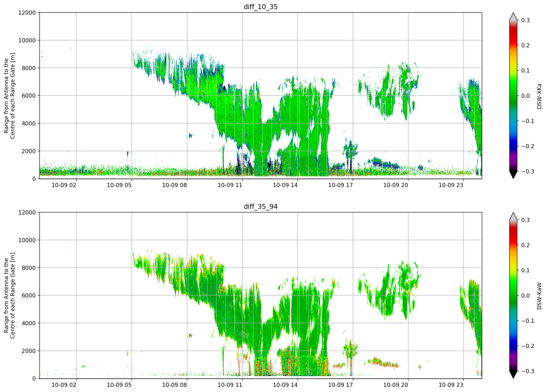Click the 4000 y-axis label of diff_10_35
The width and height of the screenshot is (546, 392).
tap(29, 123)
